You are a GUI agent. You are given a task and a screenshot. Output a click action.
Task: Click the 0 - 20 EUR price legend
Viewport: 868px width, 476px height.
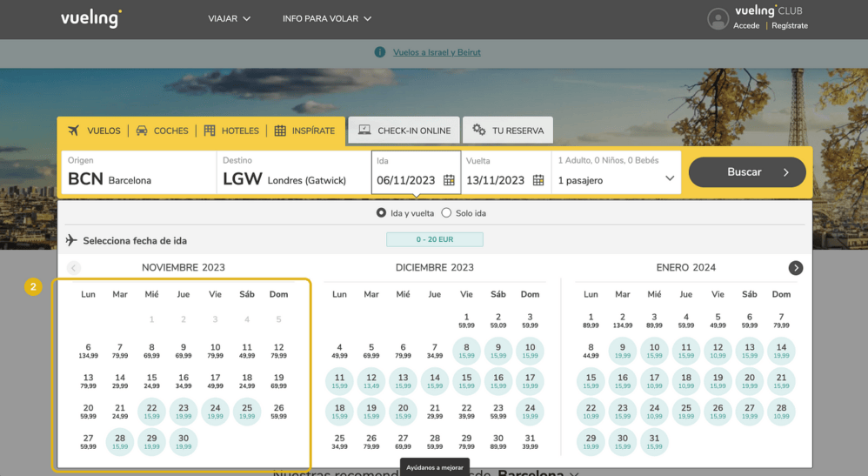point(435,239)
